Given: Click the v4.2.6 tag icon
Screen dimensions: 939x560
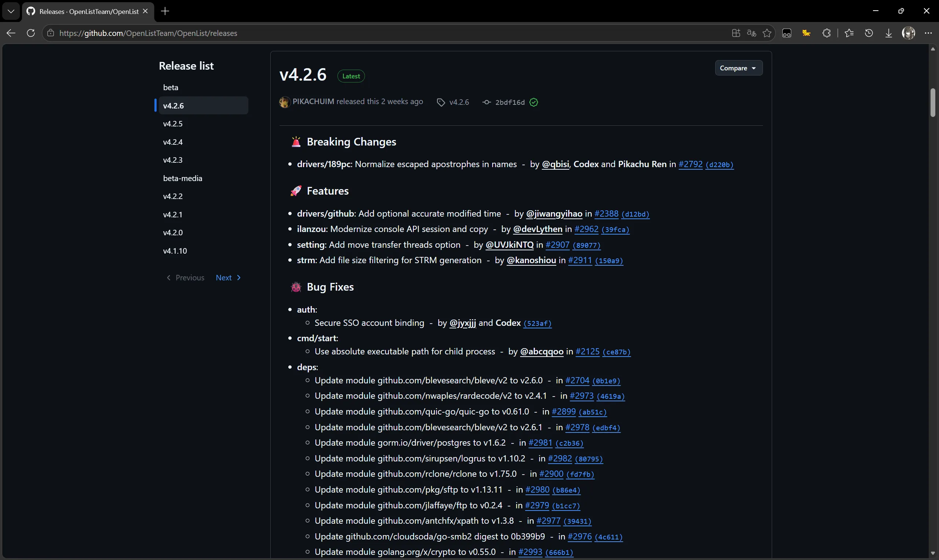Looking at the screenshot, I should point(441,102).
